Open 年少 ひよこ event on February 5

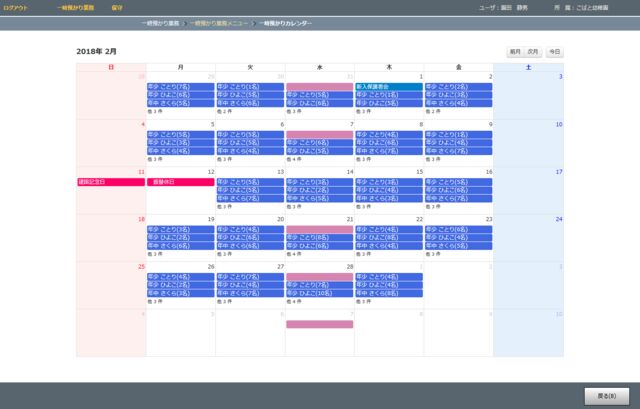[x=180, y=143]
